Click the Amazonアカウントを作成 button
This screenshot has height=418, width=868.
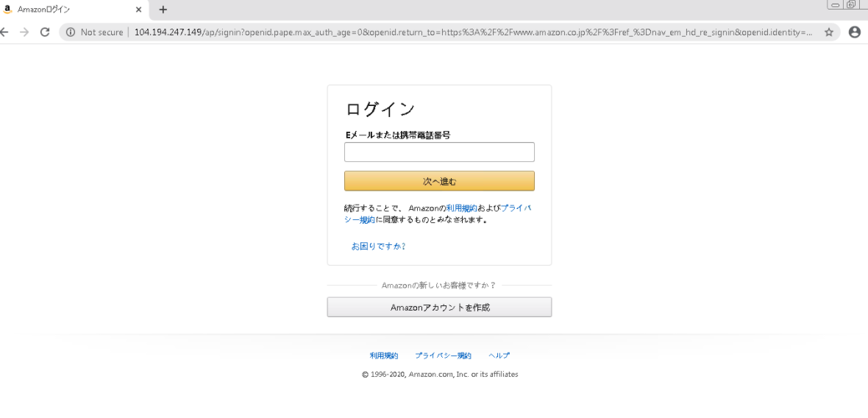pos(439,308)
